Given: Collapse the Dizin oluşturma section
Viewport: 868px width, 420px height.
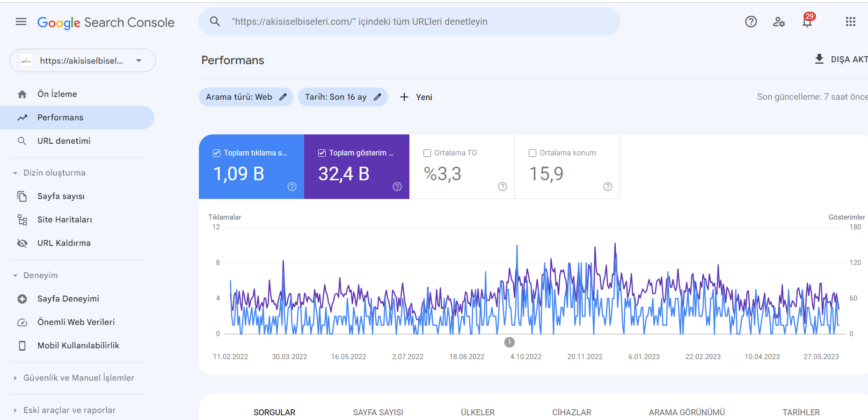Looking at the screenshot, I should [x=15, y=173].
